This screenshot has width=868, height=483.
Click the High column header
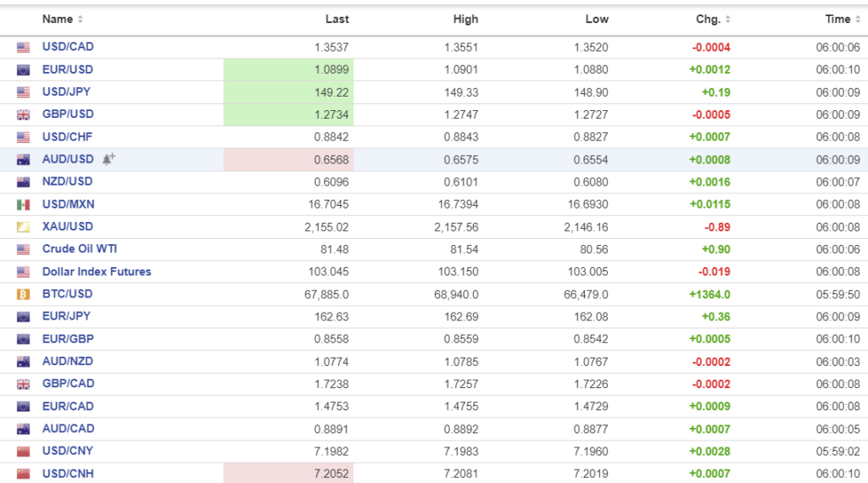[465, 19]
